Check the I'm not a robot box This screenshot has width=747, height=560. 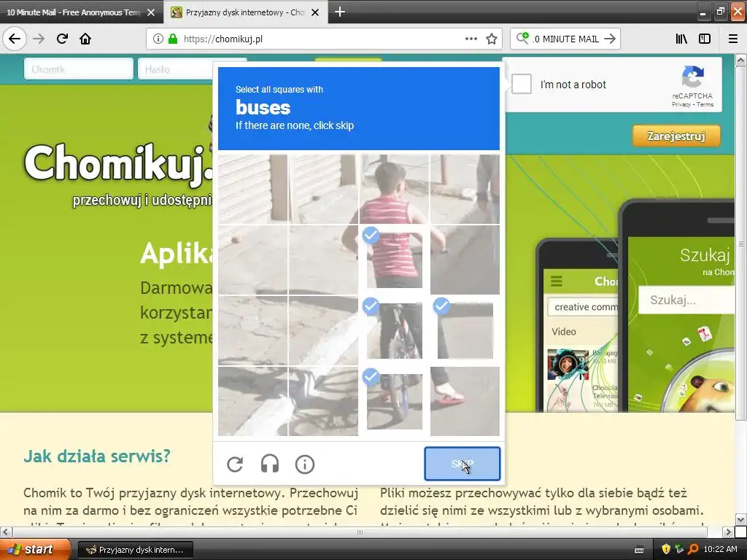[522, 85]
